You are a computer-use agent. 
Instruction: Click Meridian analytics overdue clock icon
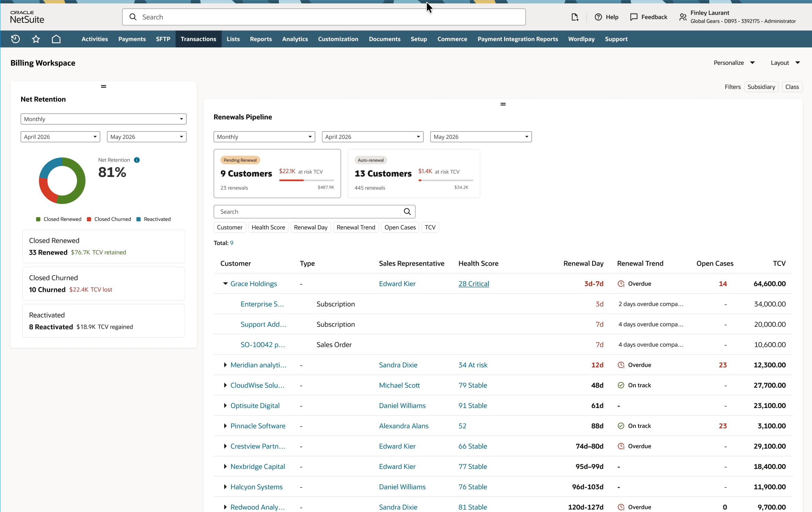point(621,365)
